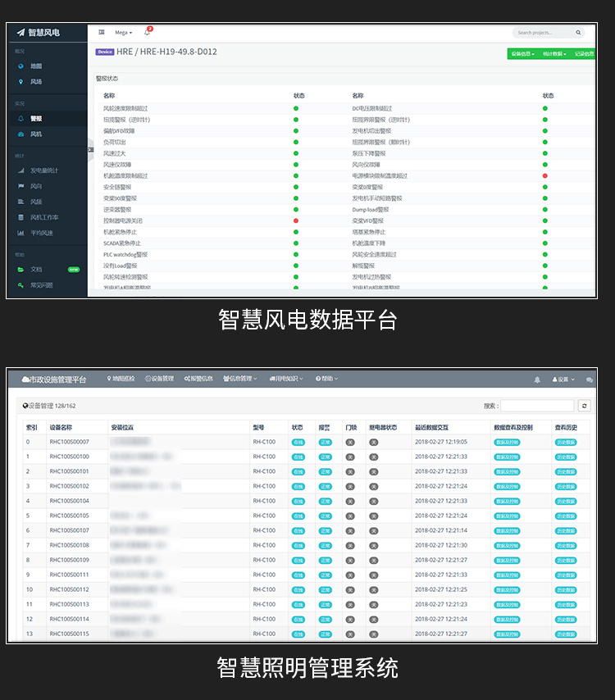The width and height of the screenshot is (615, 700).
Task: Expand the Mega dropdown in top bar
Action: click(123, 33)
